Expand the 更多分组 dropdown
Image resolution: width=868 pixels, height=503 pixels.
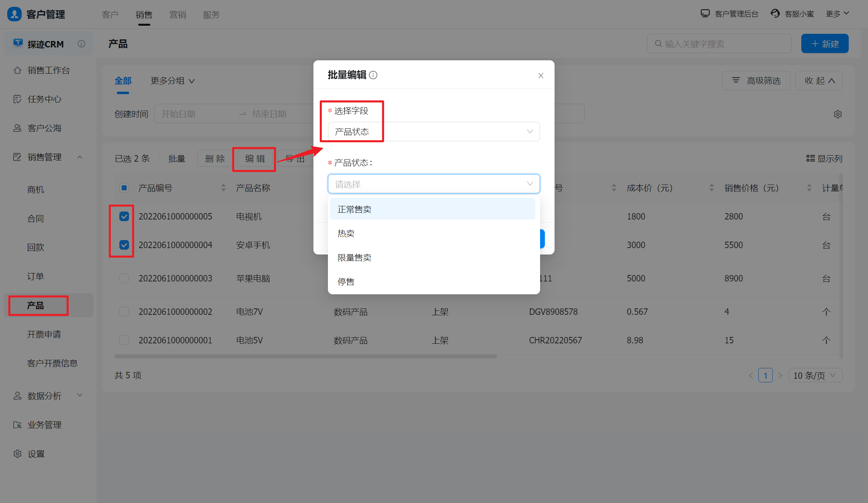click(x=173, y=81)
